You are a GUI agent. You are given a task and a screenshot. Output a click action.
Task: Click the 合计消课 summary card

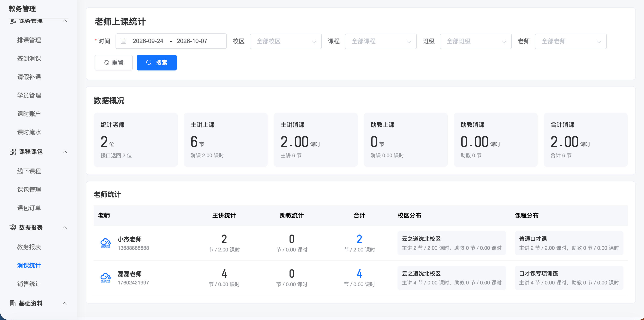coord(586,140)
